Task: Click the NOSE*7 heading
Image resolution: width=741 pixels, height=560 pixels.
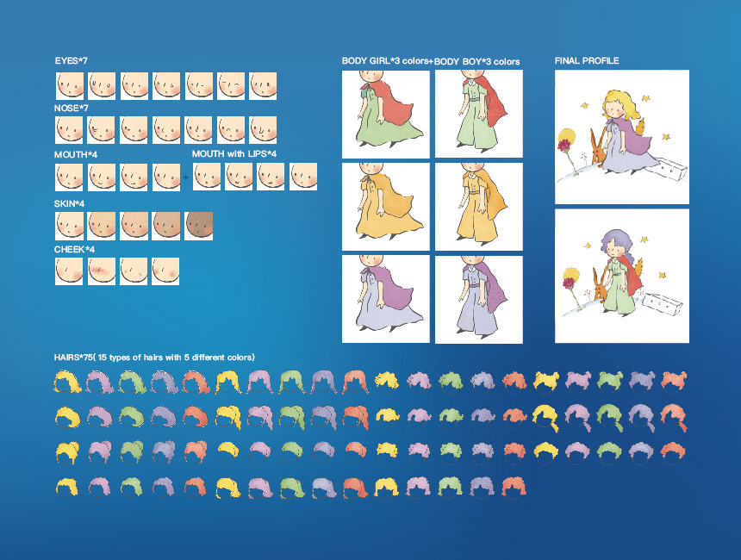Action: (x=72, y=109)
